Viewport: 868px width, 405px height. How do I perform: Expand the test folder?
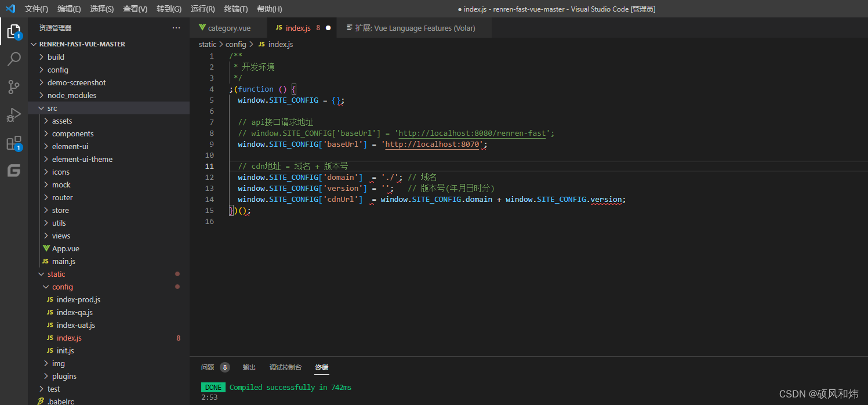[108, 389]
